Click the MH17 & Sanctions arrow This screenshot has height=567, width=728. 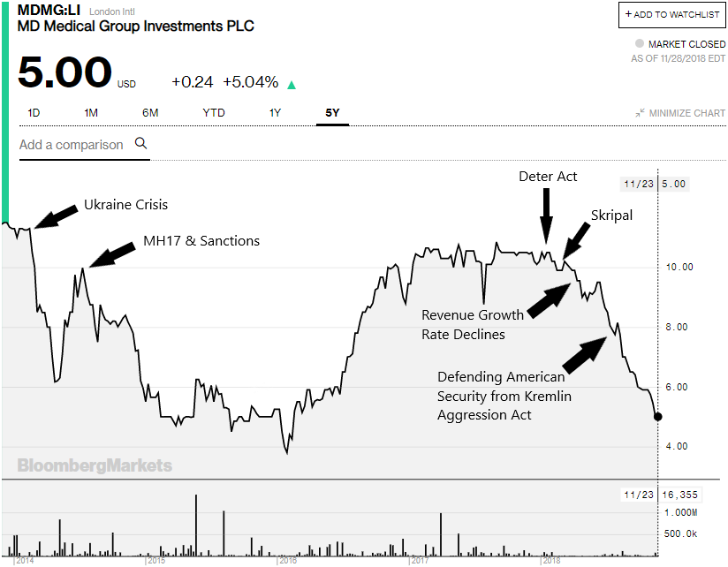(x=111, y=254)
